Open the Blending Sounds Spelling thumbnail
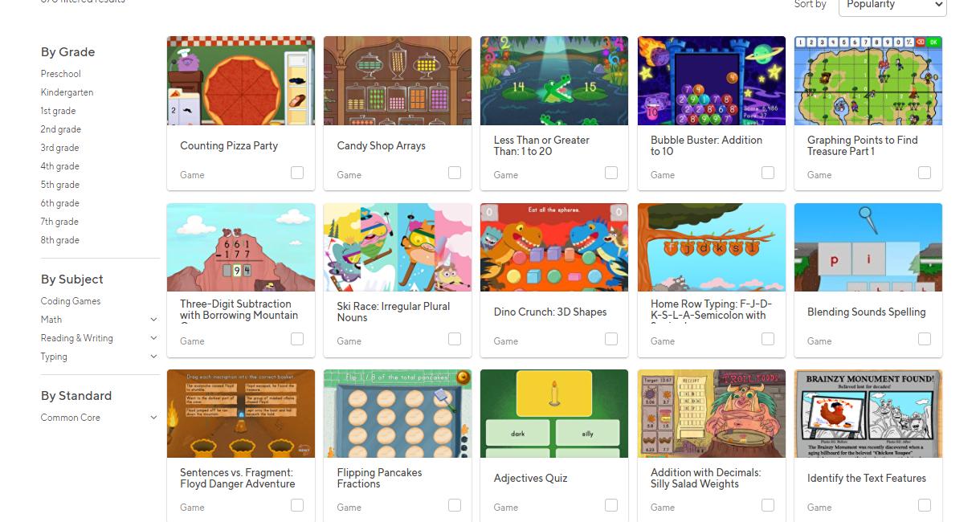The width and height of the screenshot is (980, 522). (x=868, y=247)
